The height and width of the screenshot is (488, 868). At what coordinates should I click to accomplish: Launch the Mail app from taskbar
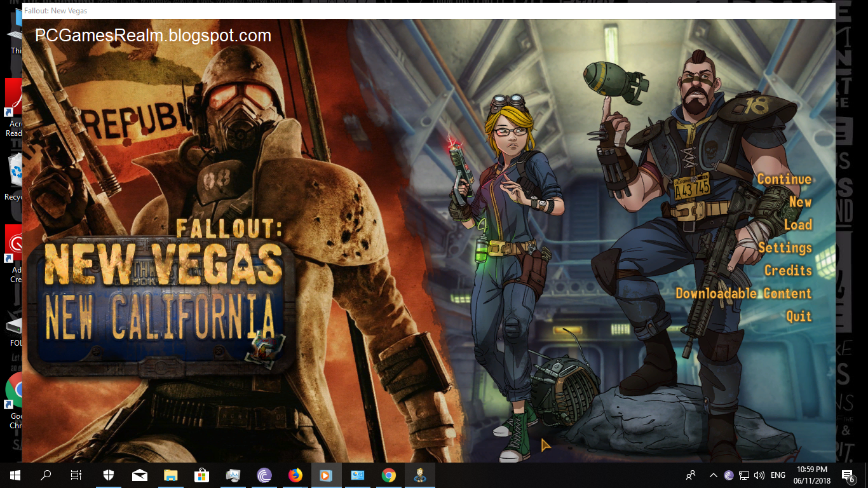click(140, 475)
